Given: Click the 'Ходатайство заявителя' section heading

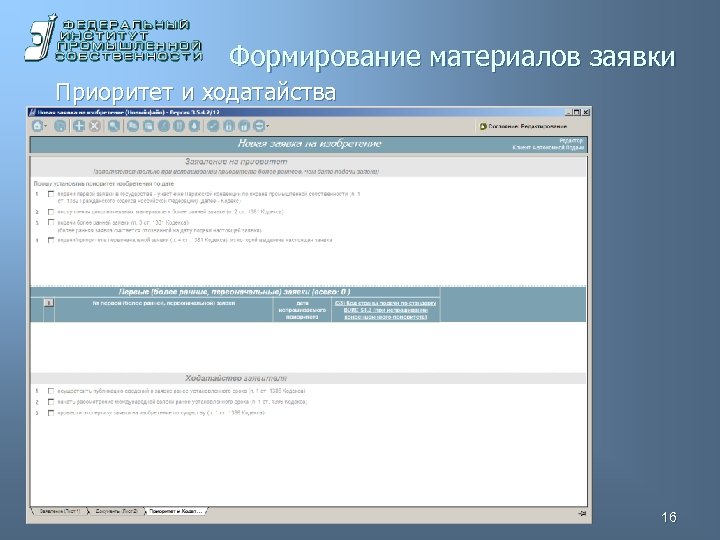Looking at the screenshot, I should click(x=236, y=378).
